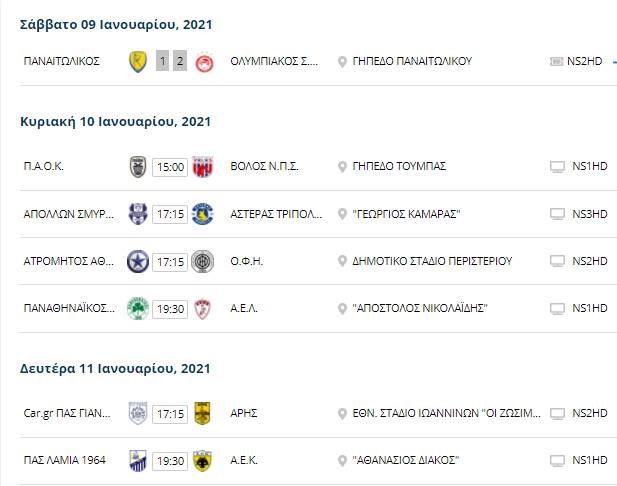Click the Panathinaikos green clover crest
Image resolution: width=617 pixels, height=486 pixels.
coord(138,309)
